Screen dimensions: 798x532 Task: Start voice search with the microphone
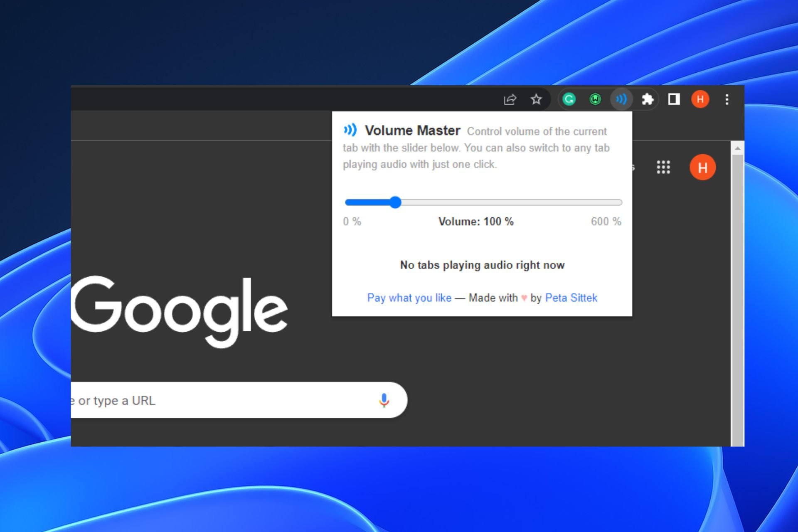click(384, 400)
